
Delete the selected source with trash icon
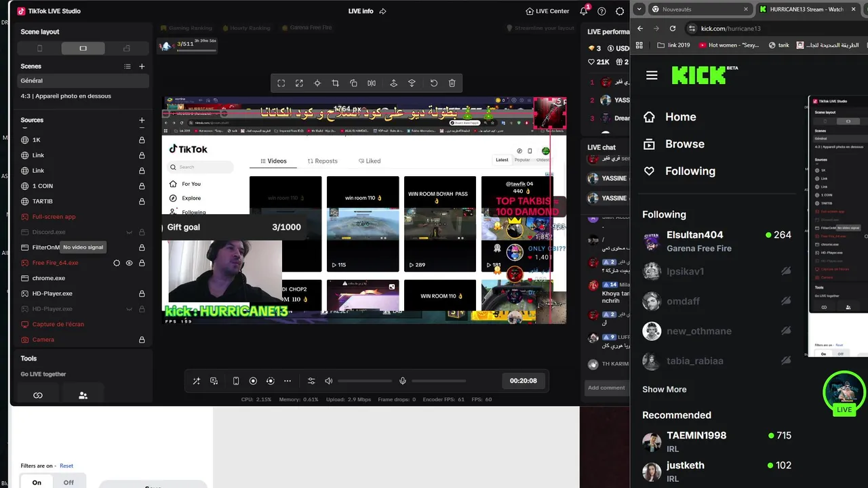point(452,83)
